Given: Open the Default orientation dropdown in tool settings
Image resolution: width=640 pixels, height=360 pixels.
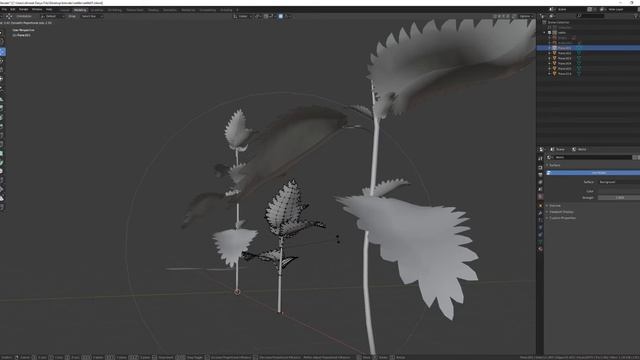Looking at the screenshot, I should [x=53, y=16].
